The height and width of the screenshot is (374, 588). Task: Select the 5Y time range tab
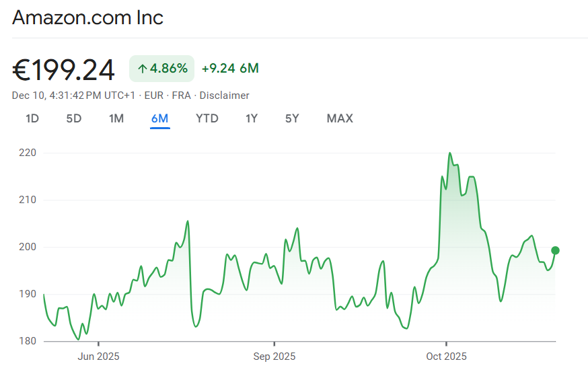(292, 119)
